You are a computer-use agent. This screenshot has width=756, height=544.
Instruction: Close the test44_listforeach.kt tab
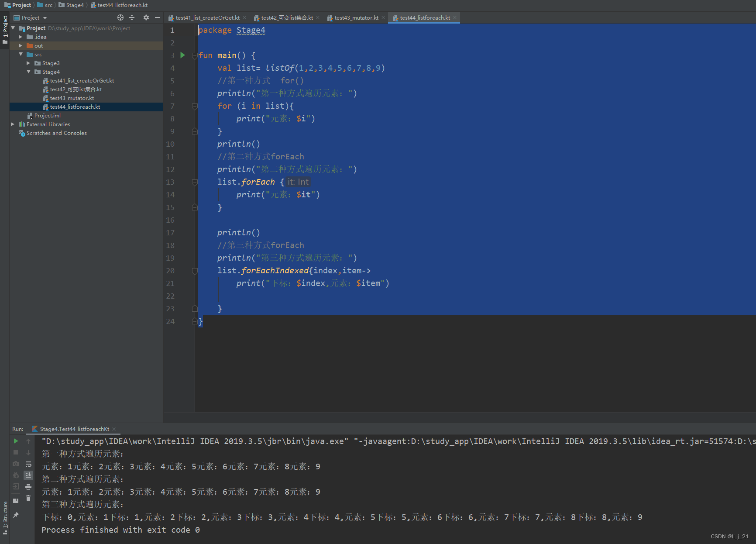[455, 18]
